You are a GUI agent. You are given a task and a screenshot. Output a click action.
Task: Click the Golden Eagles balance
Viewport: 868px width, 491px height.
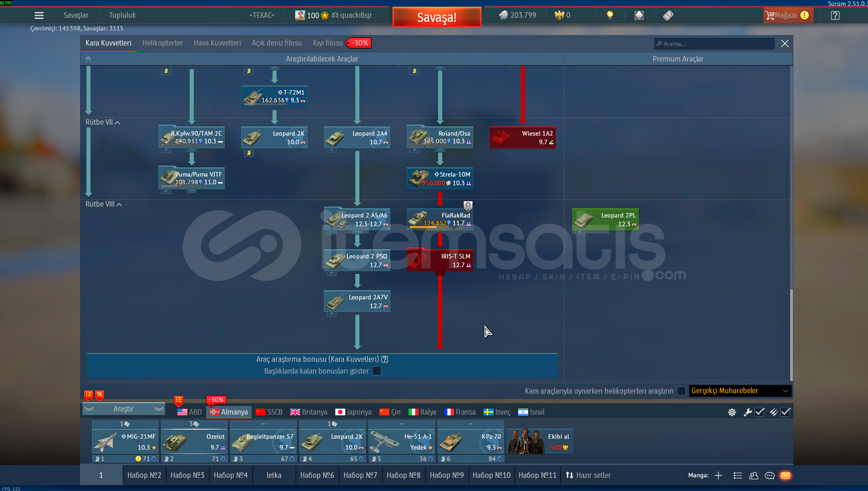coord(562,15)
